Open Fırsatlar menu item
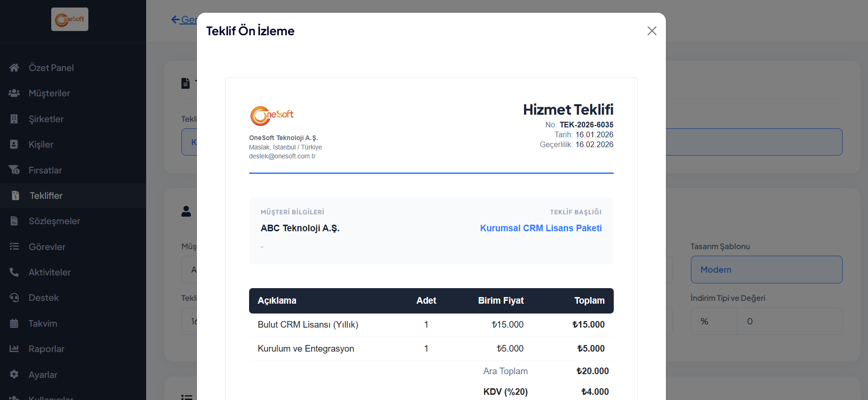Image resolution: width=868 pixels, height=400 pixels. 73,170
